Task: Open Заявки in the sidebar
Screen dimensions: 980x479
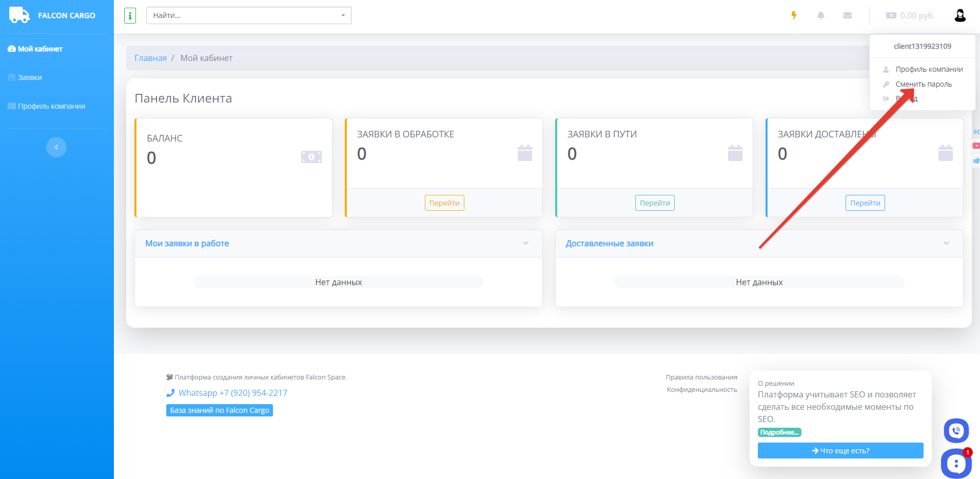Action: (30, 77)
